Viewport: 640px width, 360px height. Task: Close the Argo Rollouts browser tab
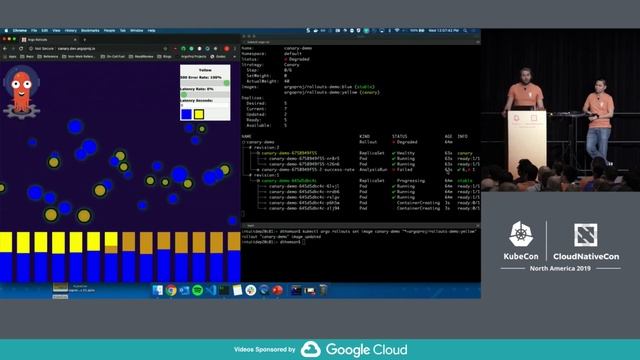(75, 40)
